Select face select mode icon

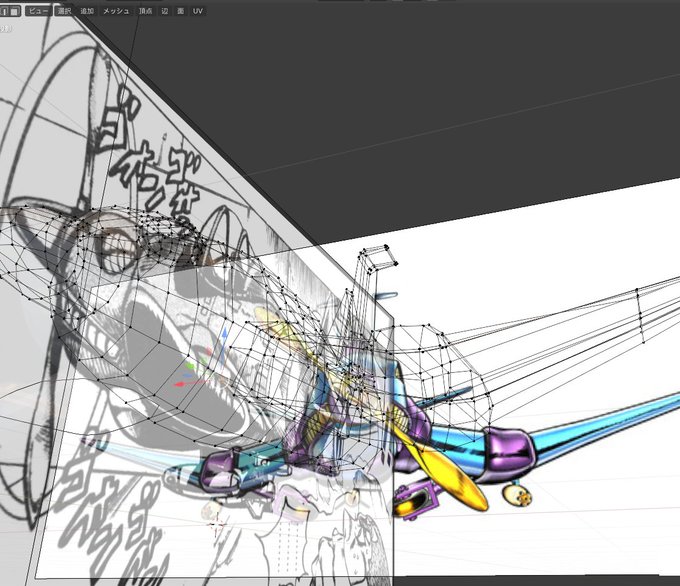click(x=15, y=11)
